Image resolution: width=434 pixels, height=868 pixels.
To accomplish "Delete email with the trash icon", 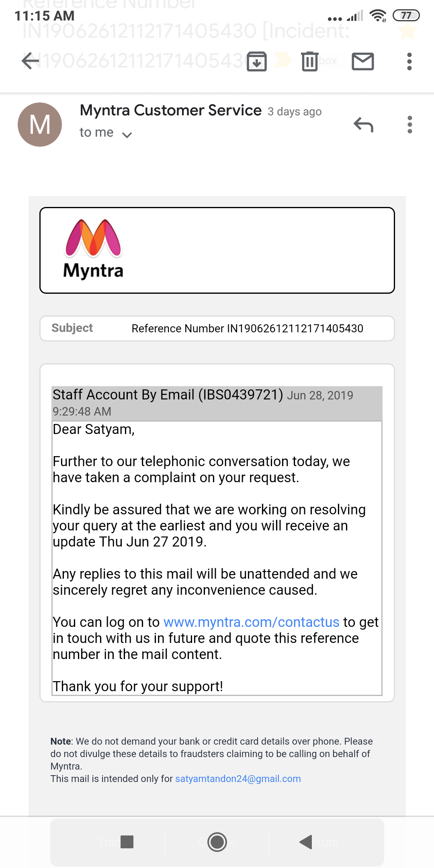I will pos(309,61).
